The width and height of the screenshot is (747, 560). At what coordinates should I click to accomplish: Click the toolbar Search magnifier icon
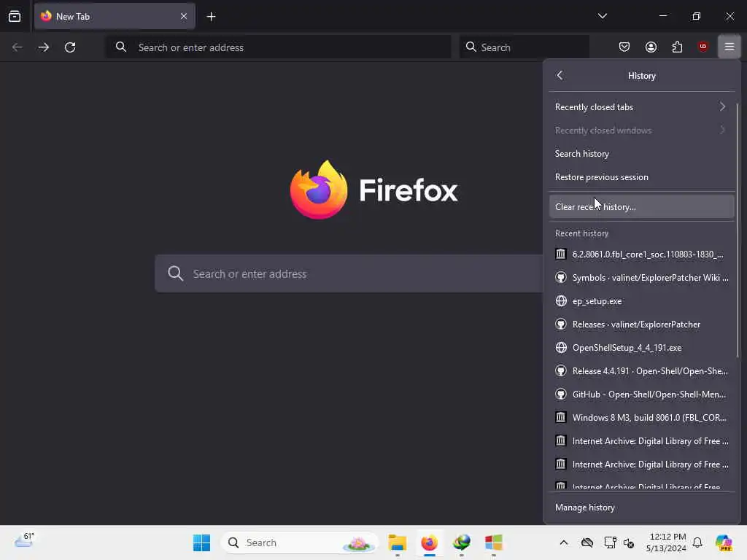point(471,47)
